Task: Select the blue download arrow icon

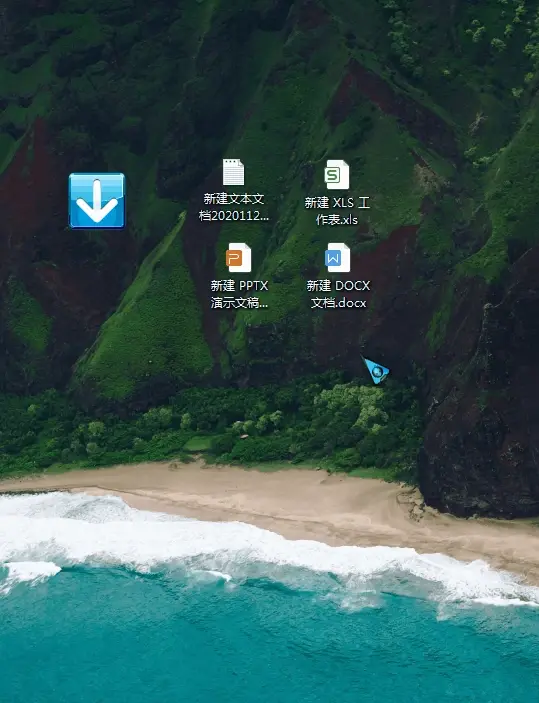Action: pyautogui.click(x=97, y=201)
